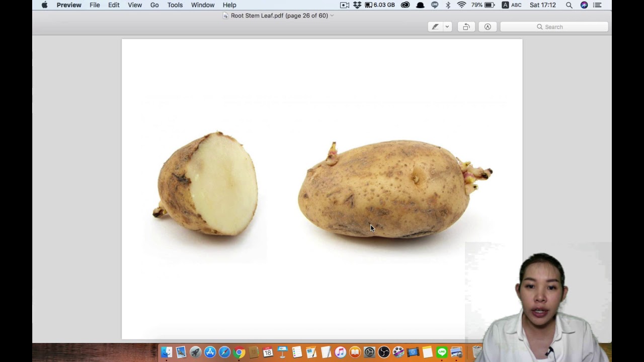Open Notification Center list icon
The width and height of the screenshot is (644, 362).
point(597,5)
